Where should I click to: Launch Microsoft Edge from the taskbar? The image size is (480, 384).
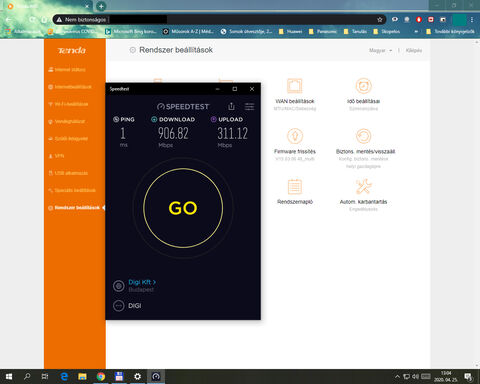tap(64, 377)
